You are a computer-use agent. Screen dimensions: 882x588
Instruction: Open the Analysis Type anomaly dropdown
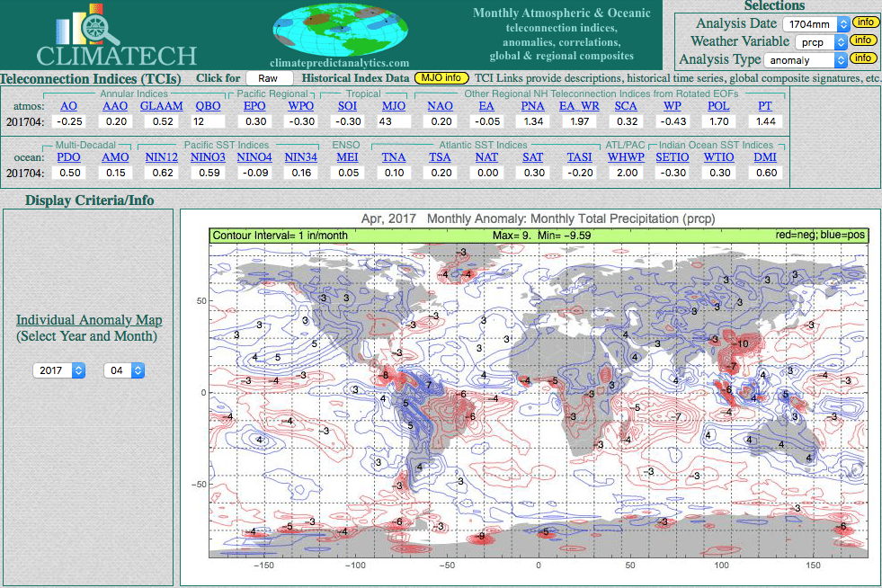[805, 60]
